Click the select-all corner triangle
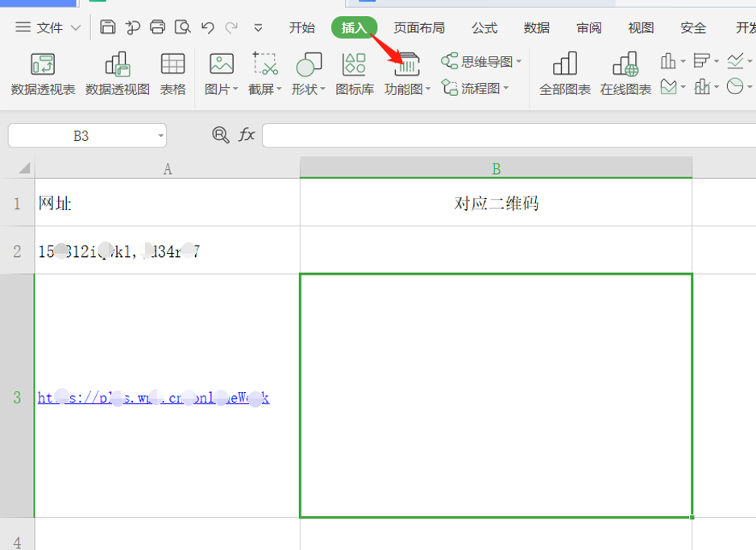This screenshot has width=756, height=550. (x=24, y=167)
